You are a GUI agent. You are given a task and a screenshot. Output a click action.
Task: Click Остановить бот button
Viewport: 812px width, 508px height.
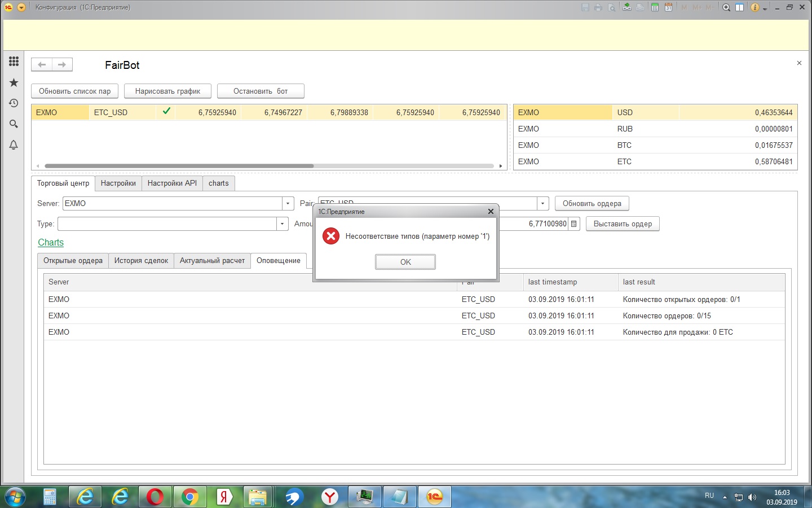(261, 91)
